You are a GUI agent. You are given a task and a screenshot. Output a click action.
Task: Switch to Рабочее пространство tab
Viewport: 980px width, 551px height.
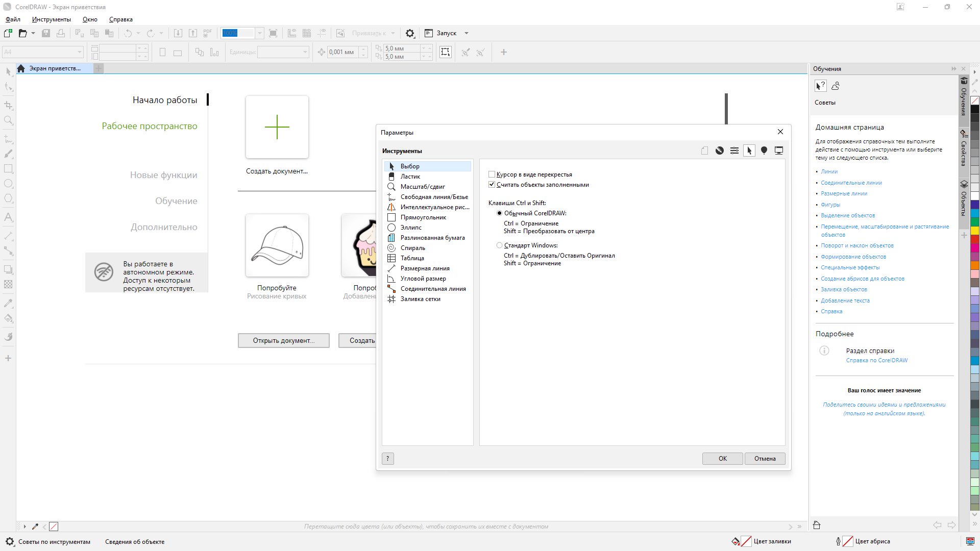[x=149, y=126]
